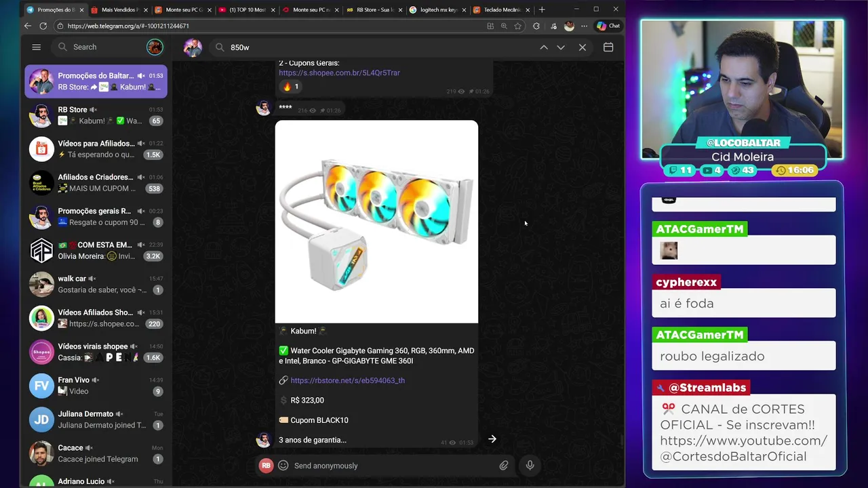Open the story avatar beside the Search field
This screenshot has height=488, width=868.
coord(155,47)
